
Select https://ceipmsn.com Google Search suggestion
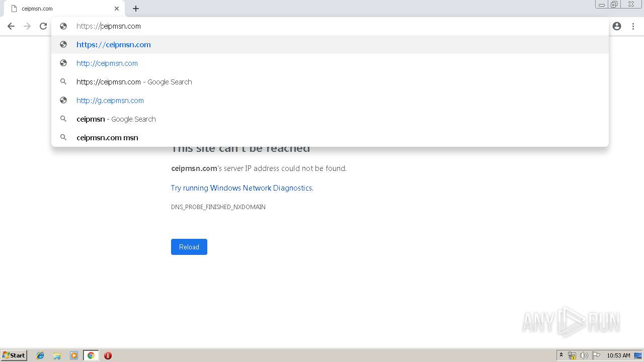tap(330, 81)
